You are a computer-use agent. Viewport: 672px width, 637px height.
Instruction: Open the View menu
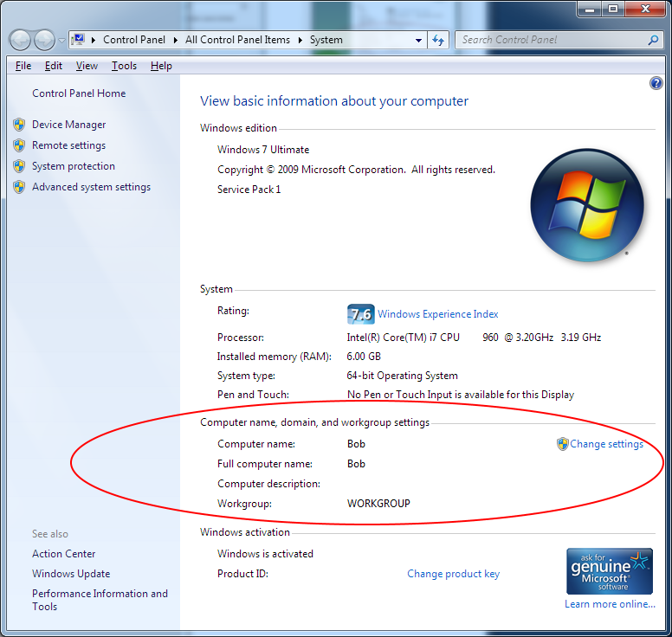click(x=87, y=66)
